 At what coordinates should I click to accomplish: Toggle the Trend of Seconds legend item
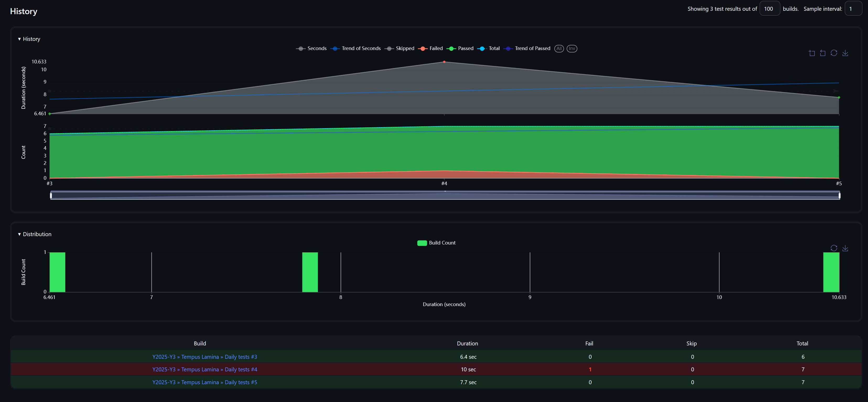click(x=356, y=48)
